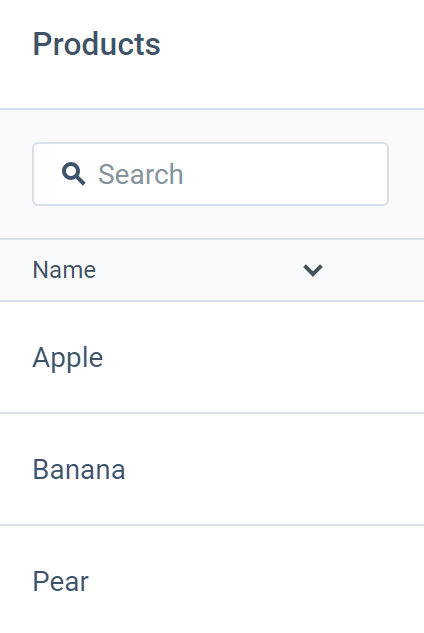Click the Products page heading
This screenshot has width=424, height=633.
[97, 44]
